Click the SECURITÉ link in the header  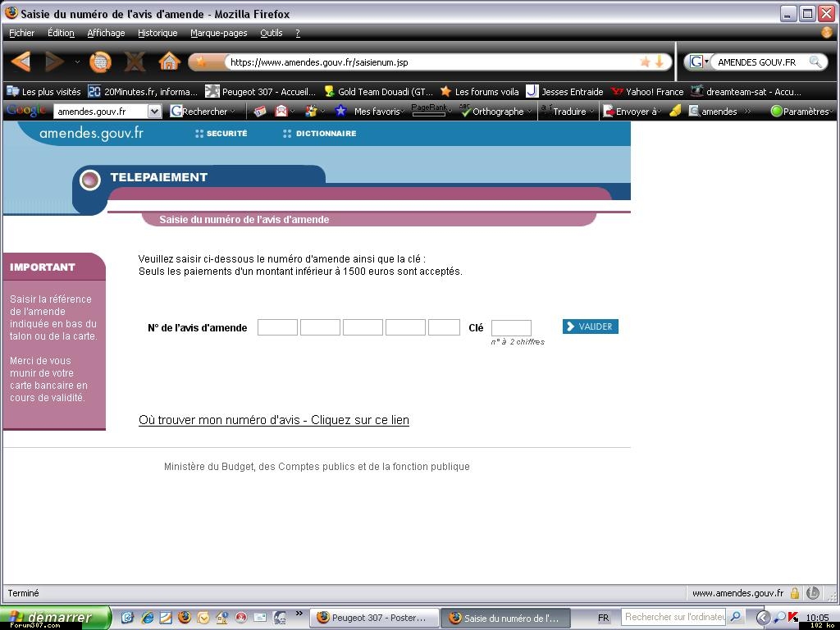[226, 134]
